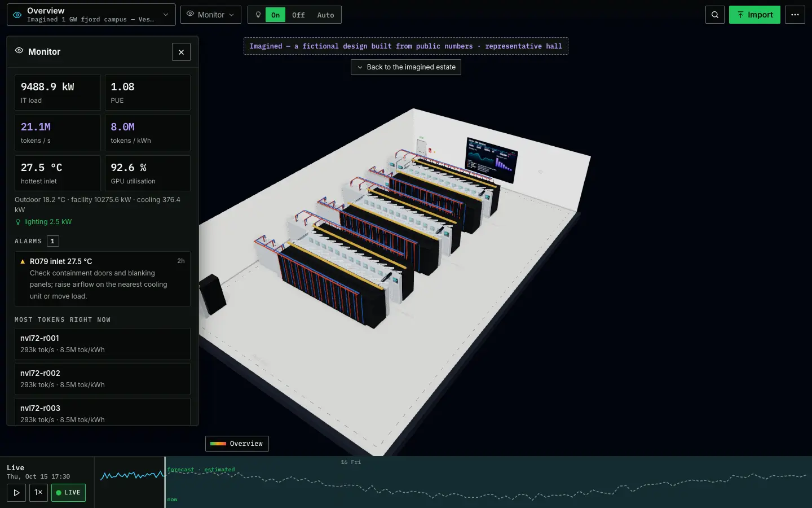Click the Overview legend button
The height and width of the screenshot is (508, 812).
237,444
